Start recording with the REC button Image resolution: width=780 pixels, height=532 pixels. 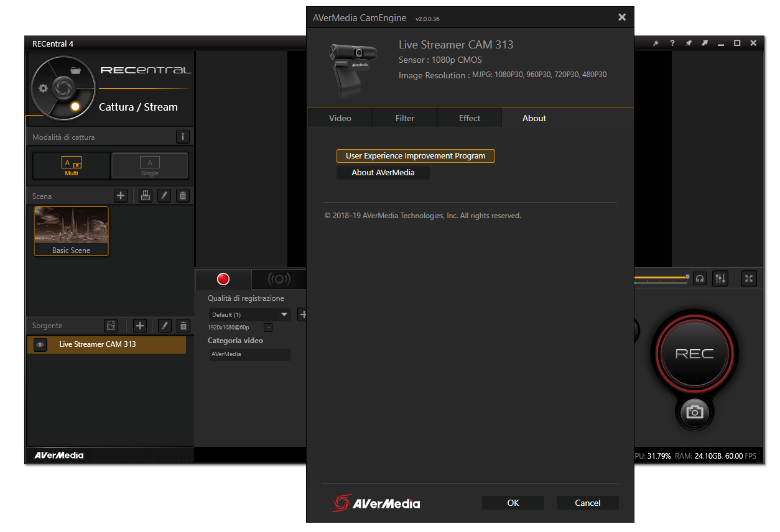click(x=694, y=354)
